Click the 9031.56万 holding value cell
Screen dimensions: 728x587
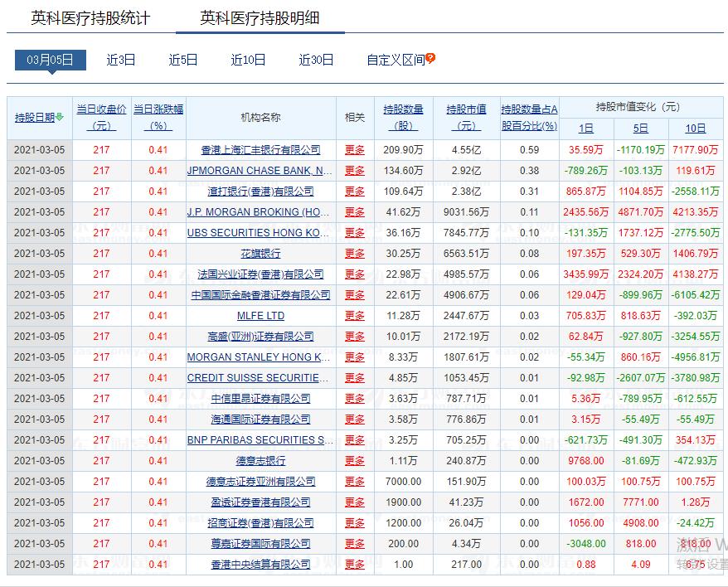click(x=466, y=212)
